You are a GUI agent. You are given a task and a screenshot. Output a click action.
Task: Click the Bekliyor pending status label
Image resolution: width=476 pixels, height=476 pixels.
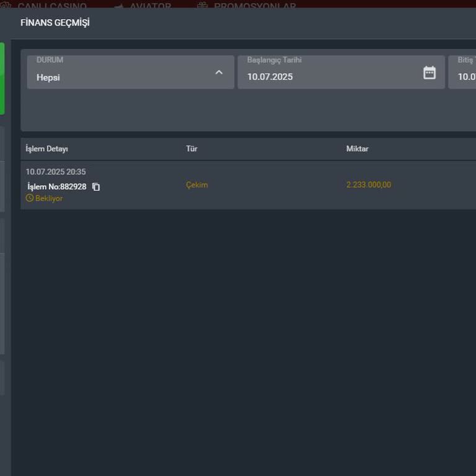tap(49, 198)
